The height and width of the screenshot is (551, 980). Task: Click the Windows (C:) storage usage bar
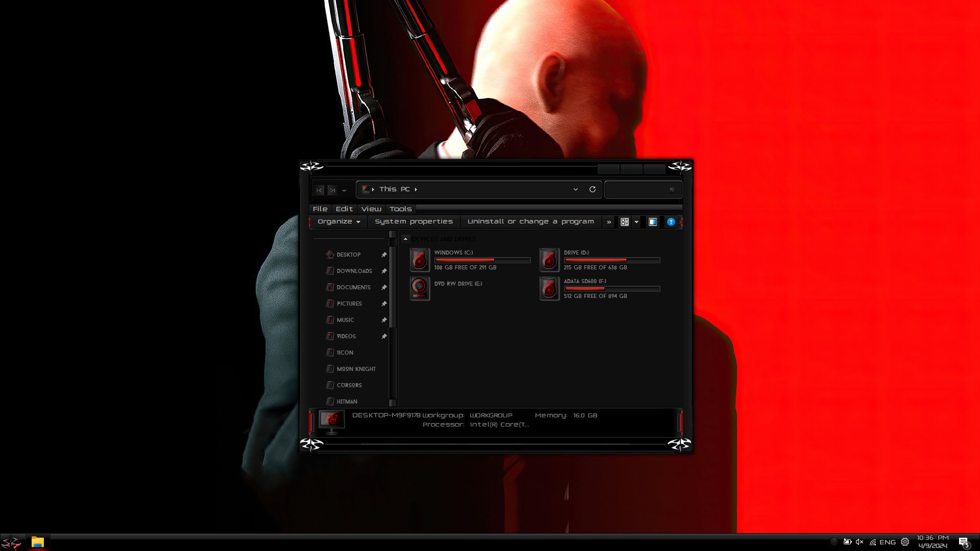point(482,260)
